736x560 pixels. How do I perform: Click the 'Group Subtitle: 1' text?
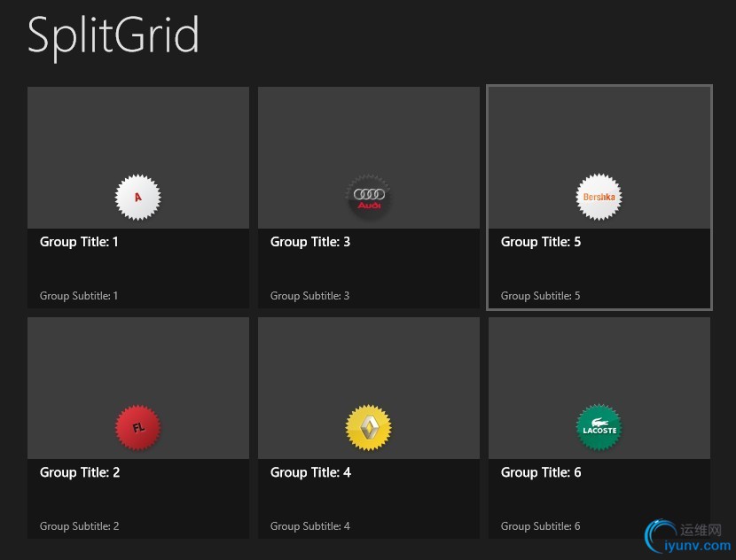tap(79, 296)
